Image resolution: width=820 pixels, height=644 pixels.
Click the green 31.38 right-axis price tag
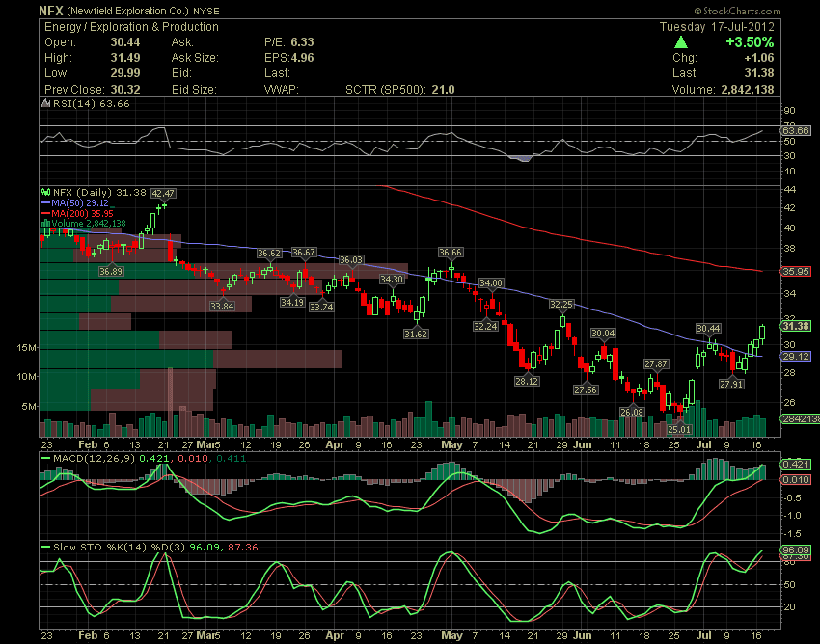[796, 326]
